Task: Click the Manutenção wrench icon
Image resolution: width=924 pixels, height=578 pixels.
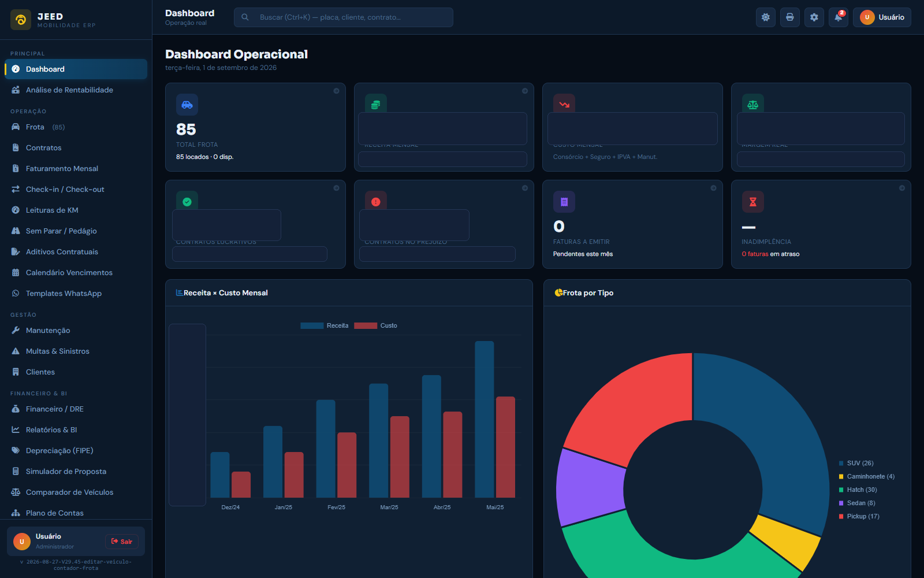Action: (x=16, y=330)
